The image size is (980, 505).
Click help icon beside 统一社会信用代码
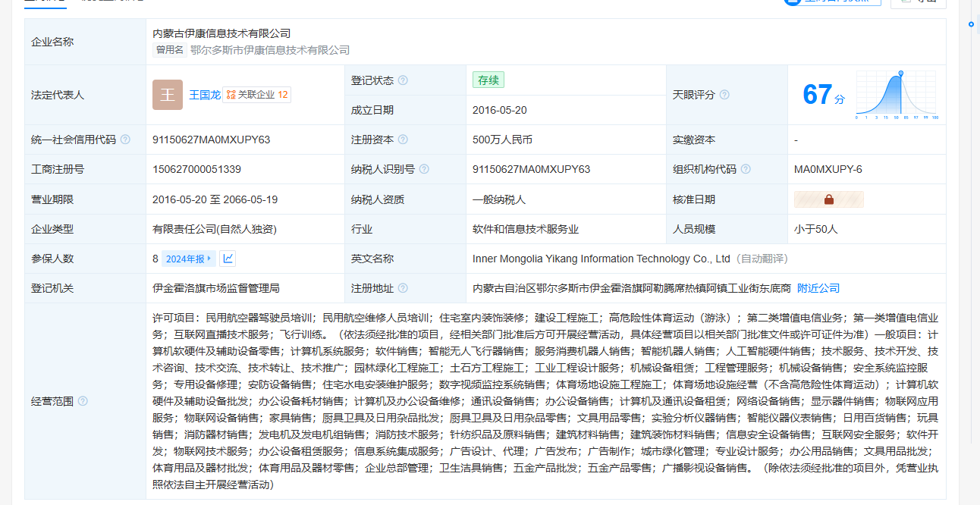[125, 140]
